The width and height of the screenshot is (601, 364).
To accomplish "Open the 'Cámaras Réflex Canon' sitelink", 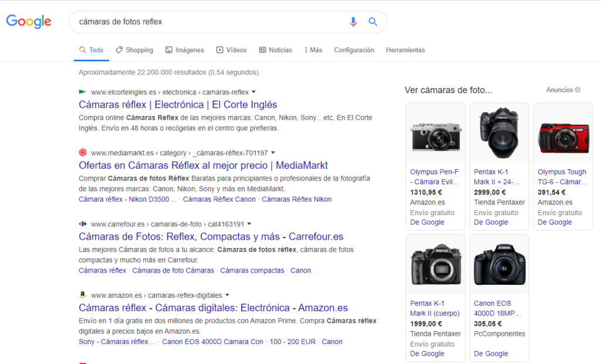I will point(219,199).
